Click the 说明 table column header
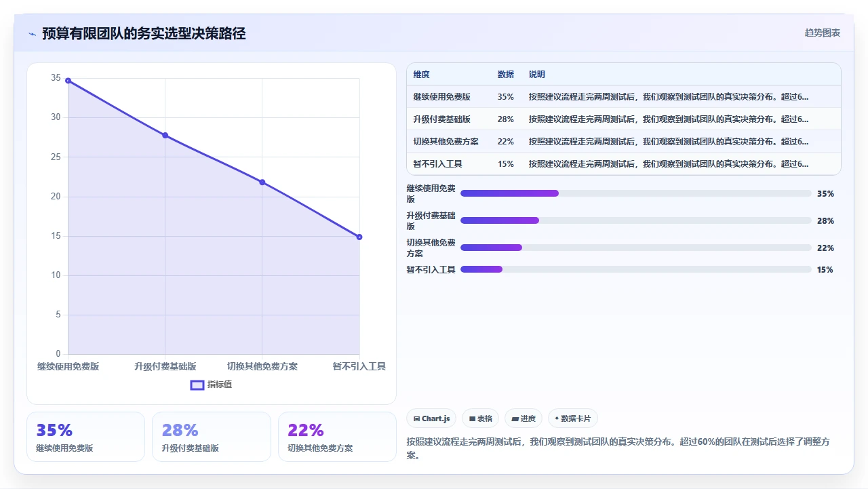Viewport: 868px width, 489px height. (x=536, y=75)
